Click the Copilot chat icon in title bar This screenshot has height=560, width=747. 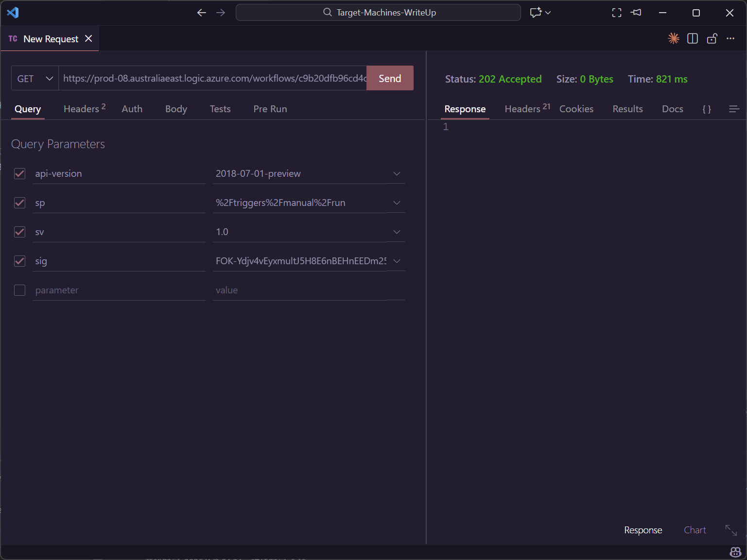coord(536,13)
